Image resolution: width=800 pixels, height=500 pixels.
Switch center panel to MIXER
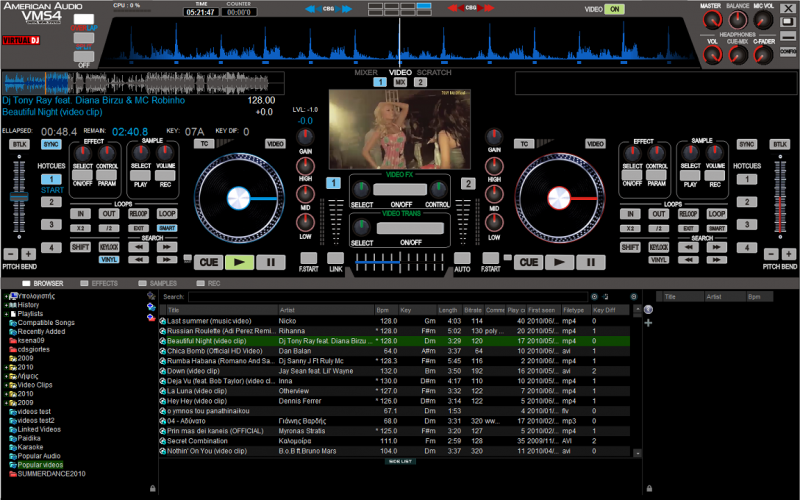coord(366,72)
